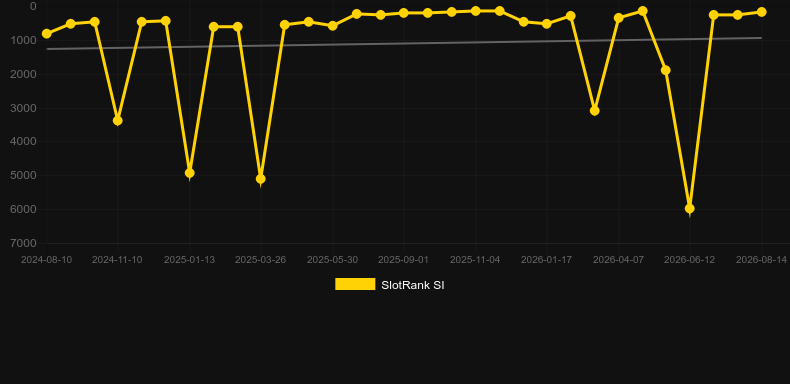
Task: Select the data point at 2025-03-26
Action: (x=260, y=179)
